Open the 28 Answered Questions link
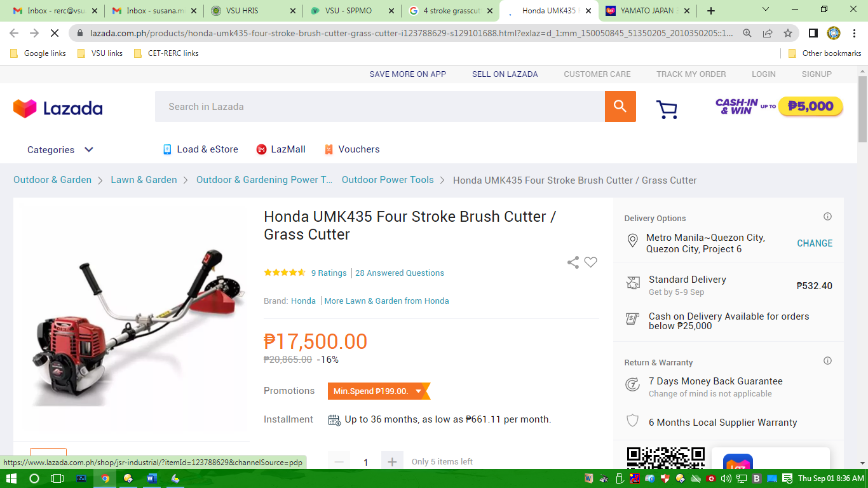This screenshot has height=488, width=868. (x=400, y=273)
